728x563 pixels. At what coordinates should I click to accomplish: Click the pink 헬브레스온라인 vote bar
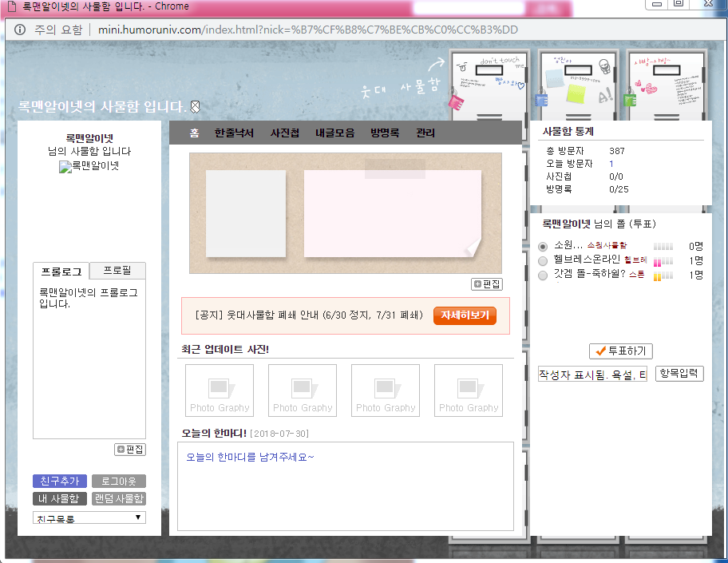[x=663, y=261]
